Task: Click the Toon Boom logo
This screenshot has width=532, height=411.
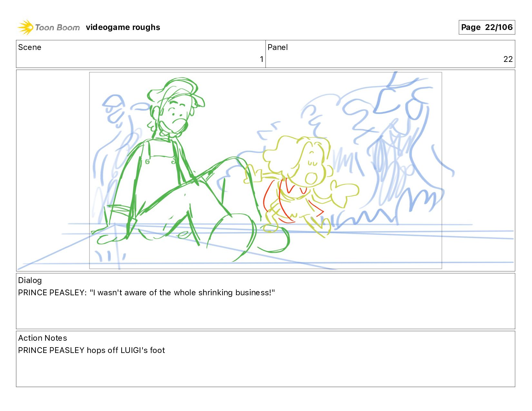Action: 48,27
